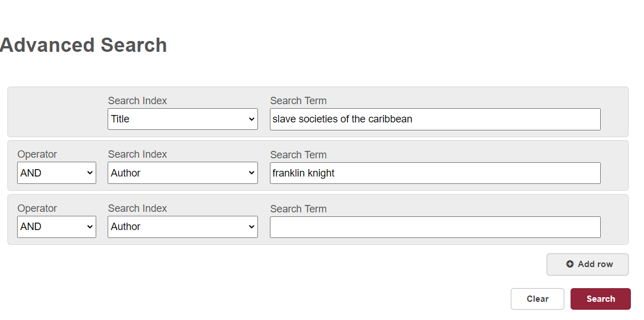Click the third row's 'Search Index' label

[x=137, y=208]
